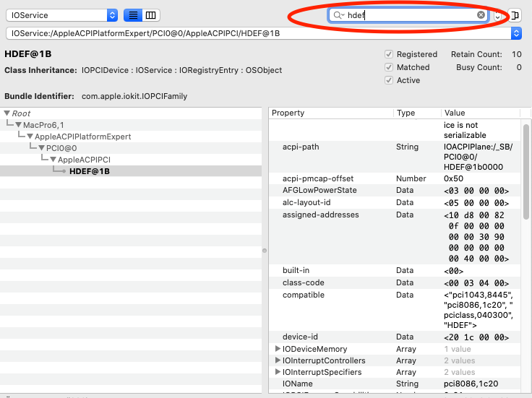Toggle the Registered checkbox
Viewport: 532px width, 398px height.
pyautogui.click(x=389, y=54)
